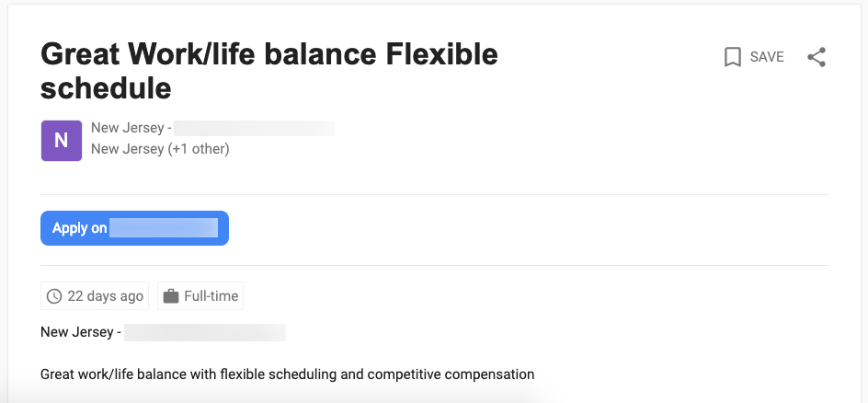Click the SAVE label text
Screen dimensions: 868x403
[767, 57]
